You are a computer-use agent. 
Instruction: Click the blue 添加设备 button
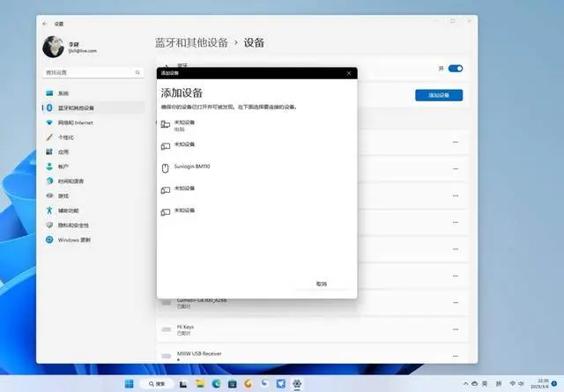coord(439,95)
